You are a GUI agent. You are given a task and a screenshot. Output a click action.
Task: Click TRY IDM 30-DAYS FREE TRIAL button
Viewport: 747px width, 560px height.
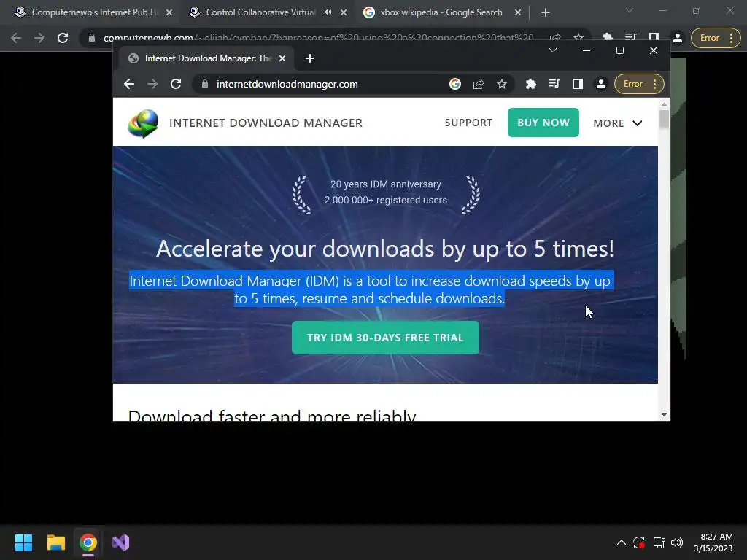(x=385, y=338)
